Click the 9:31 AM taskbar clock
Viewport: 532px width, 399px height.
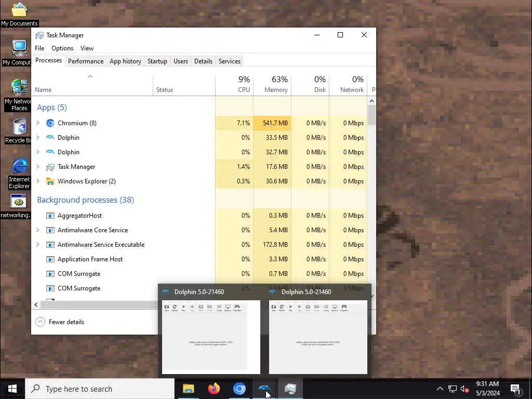(x=487, y=389)
